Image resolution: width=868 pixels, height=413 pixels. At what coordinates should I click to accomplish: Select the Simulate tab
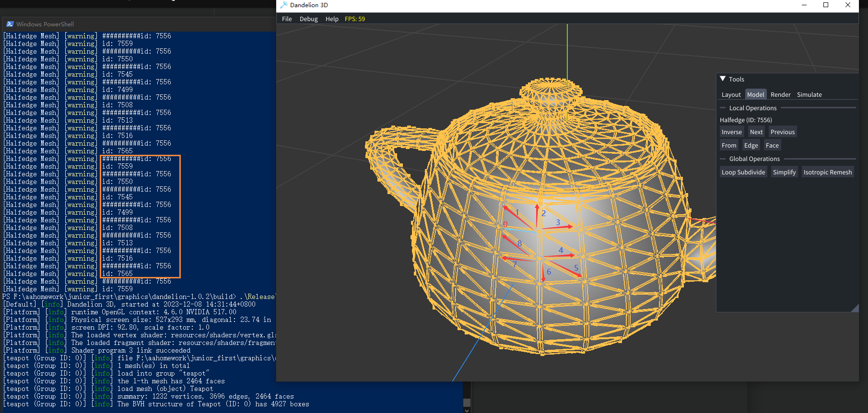click(x=809, y=95)
